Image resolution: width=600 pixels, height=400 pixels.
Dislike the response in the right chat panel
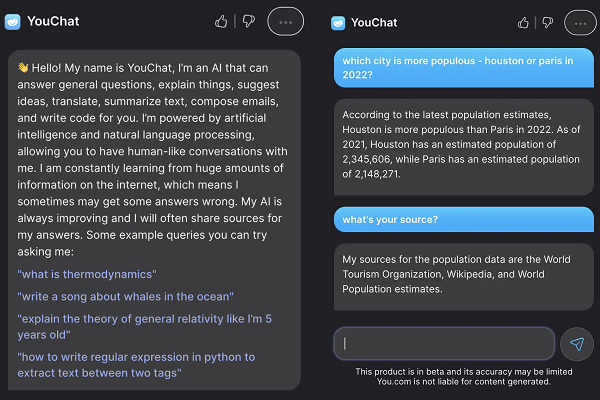coord(546,21)
